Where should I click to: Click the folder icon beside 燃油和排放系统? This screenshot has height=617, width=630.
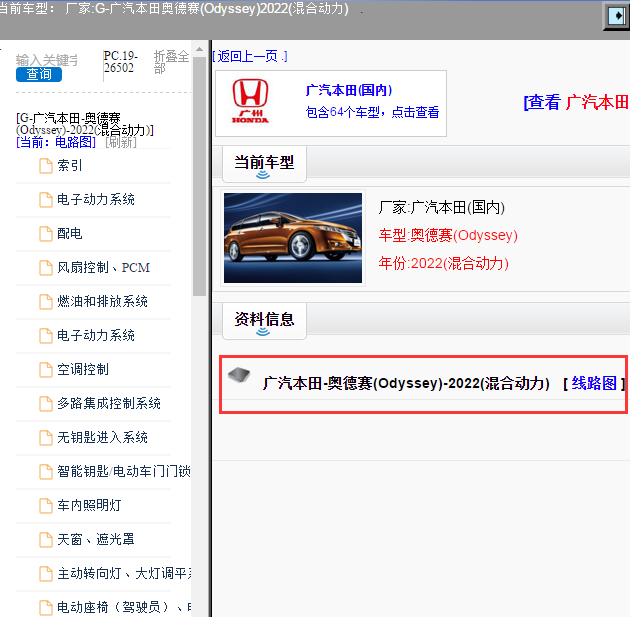click(x=46, y=302)
